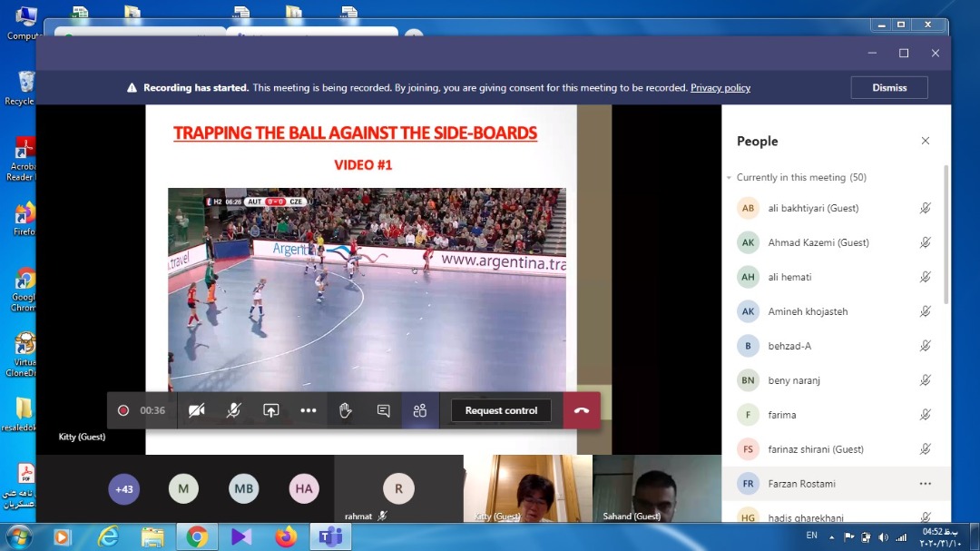980x551 pixels.
Task: Open the Privacy policy link
Action: click(720, 87)
